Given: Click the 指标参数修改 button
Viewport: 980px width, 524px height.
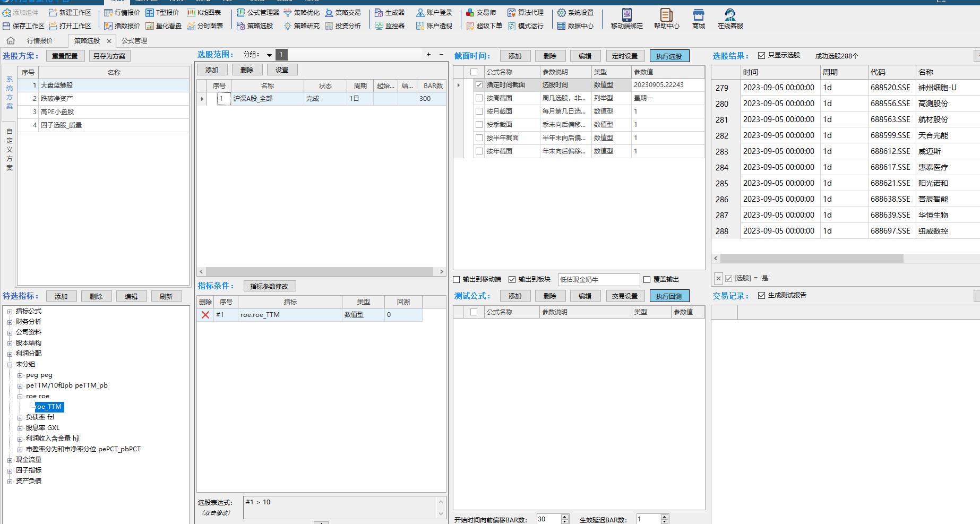Looking at the screenshot, I should (269, 287).
